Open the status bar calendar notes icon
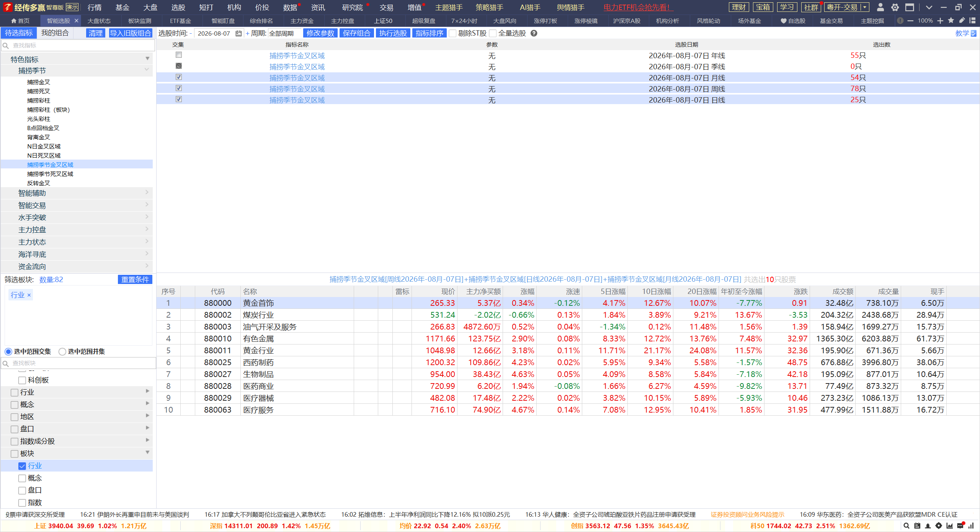Image resolution: width=980 pixels, height=532 pixels. [x=917, y=526]
